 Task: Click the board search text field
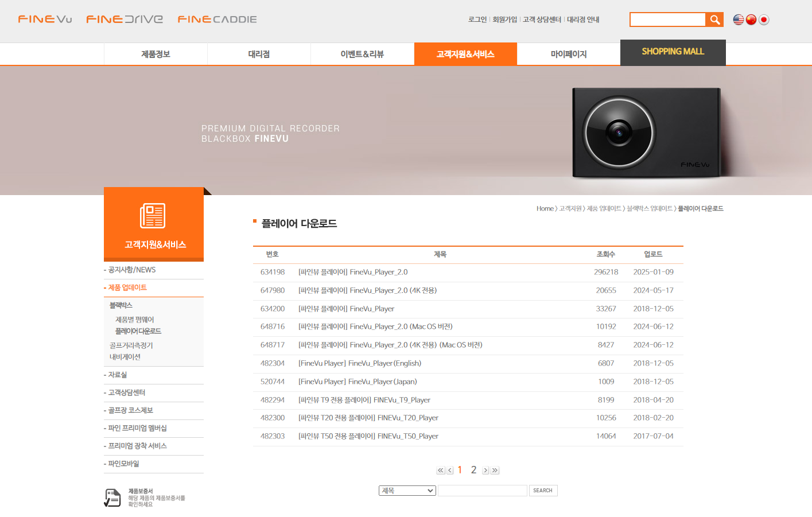click(483, 491)
